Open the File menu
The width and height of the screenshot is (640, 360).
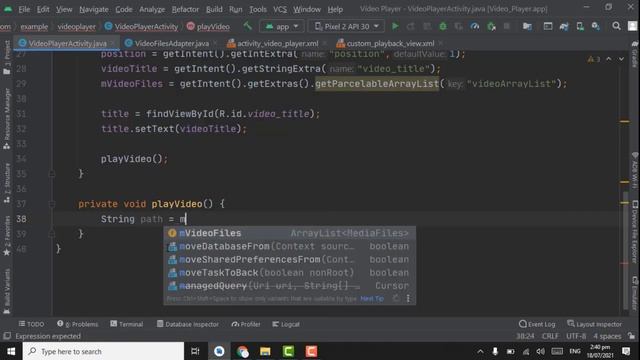[x=24, y=9]
